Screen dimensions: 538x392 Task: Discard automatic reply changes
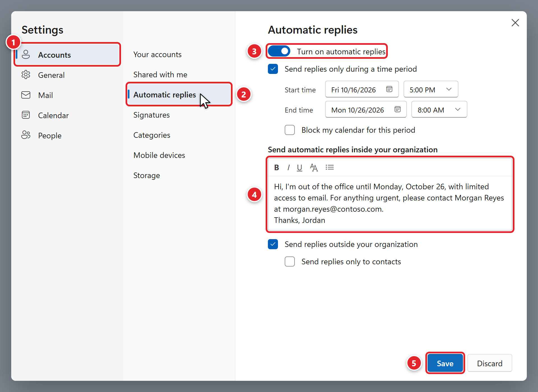coord(490,363)
